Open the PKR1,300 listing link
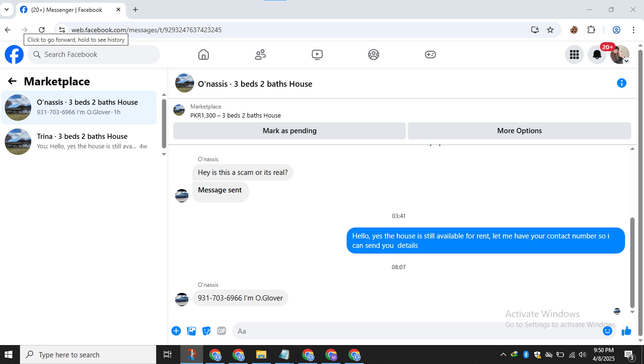The width and height of the screenshot is (644, 364). click(x=235, y=115)
